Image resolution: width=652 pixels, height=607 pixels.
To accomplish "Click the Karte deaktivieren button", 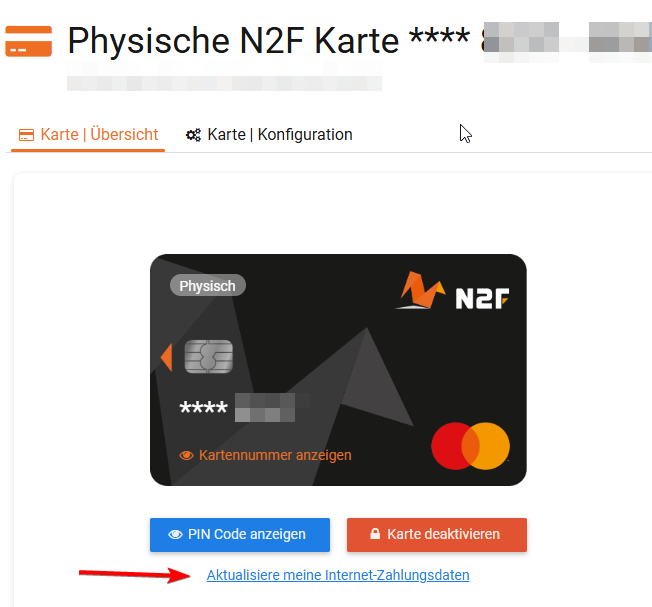I will point(437,535).
